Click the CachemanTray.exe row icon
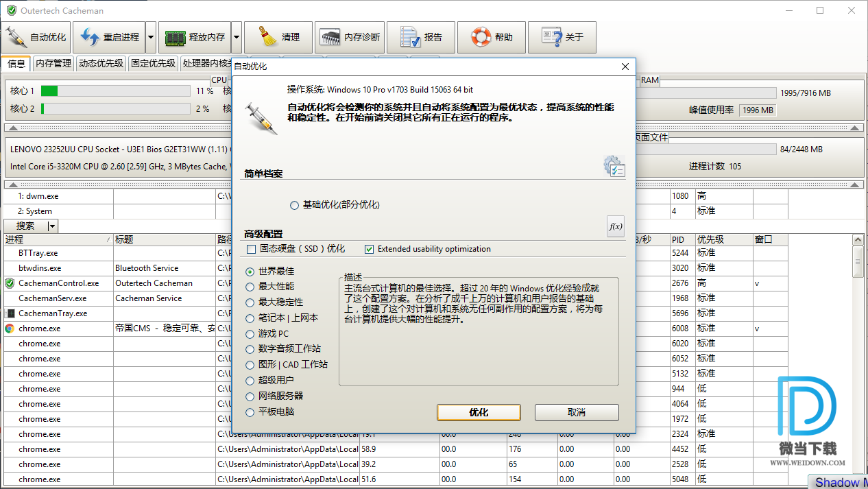 coord(10,313)
